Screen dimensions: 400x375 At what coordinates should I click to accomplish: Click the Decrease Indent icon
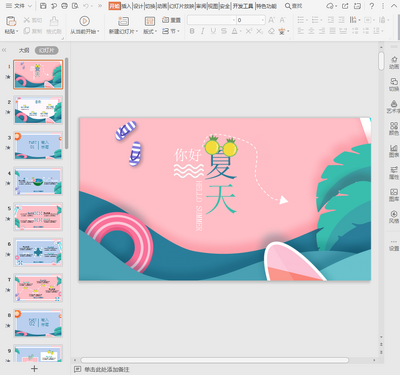pos(331,20)
